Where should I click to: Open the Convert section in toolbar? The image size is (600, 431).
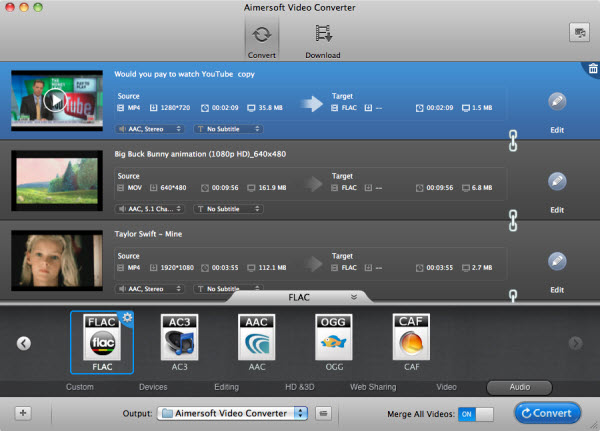tap(262, 40)
